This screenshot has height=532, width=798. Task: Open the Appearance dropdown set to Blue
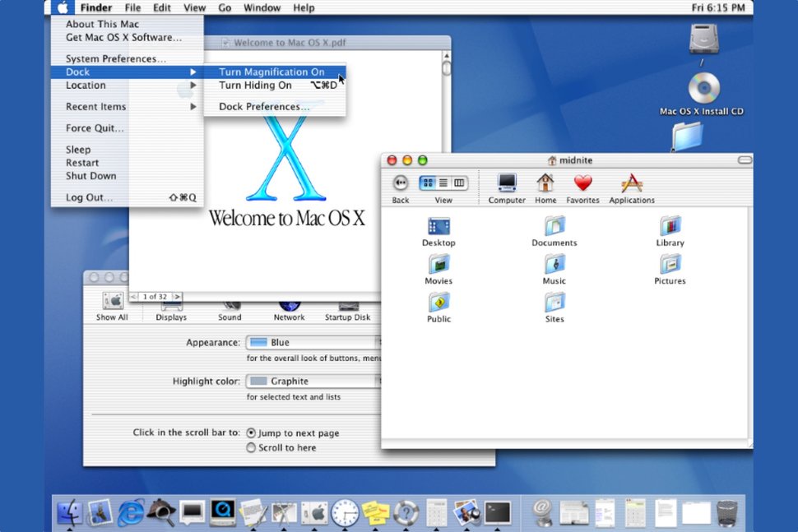coord(313,342)
